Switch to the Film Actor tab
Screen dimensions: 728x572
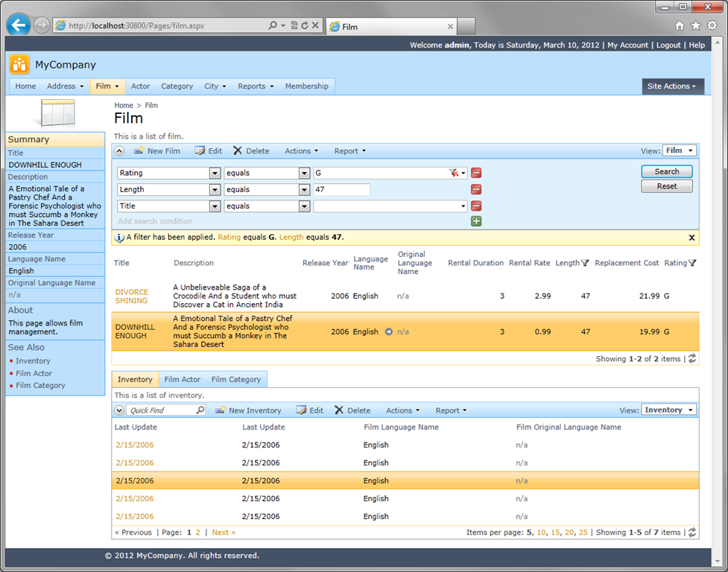(x=182, y=380)
